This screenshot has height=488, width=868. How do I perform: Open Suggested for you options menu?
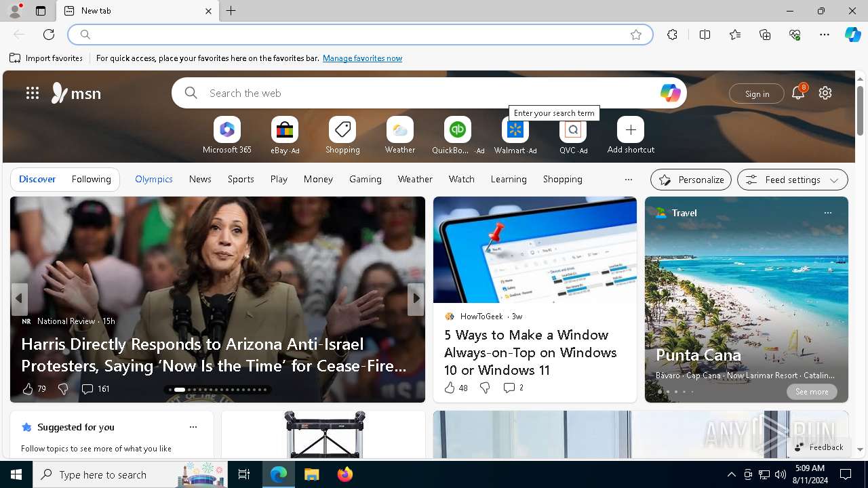[193, 427]
